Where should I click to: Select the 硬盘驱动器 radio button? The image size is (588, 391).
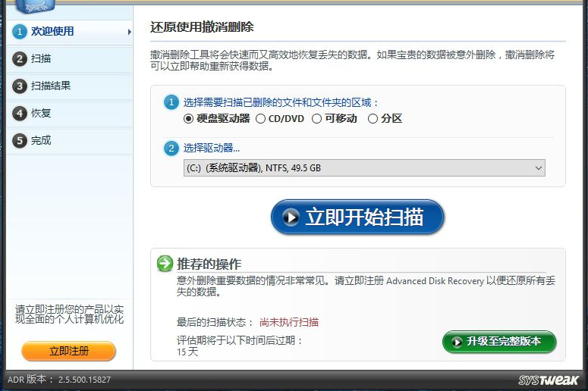click(x=188, y=119)
